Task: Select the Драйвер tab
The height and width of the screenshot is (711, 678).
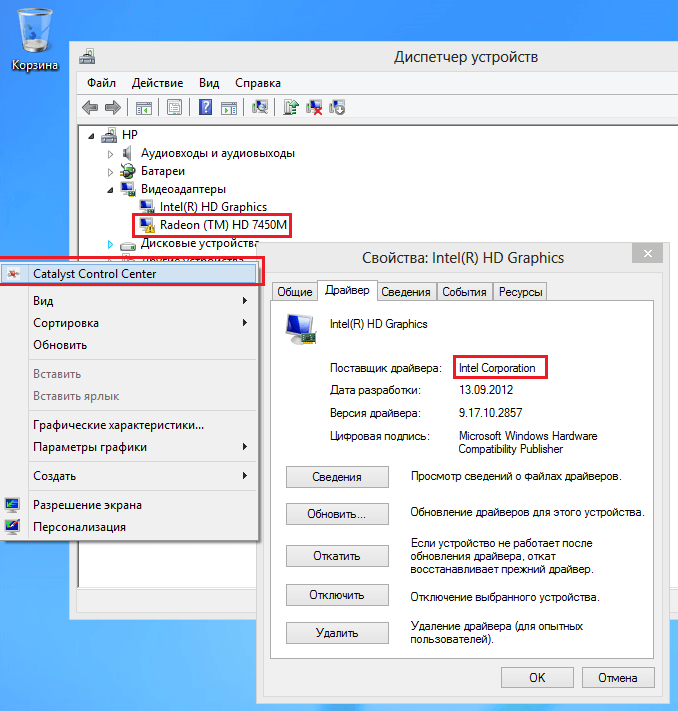Action: tap(347, 290)
